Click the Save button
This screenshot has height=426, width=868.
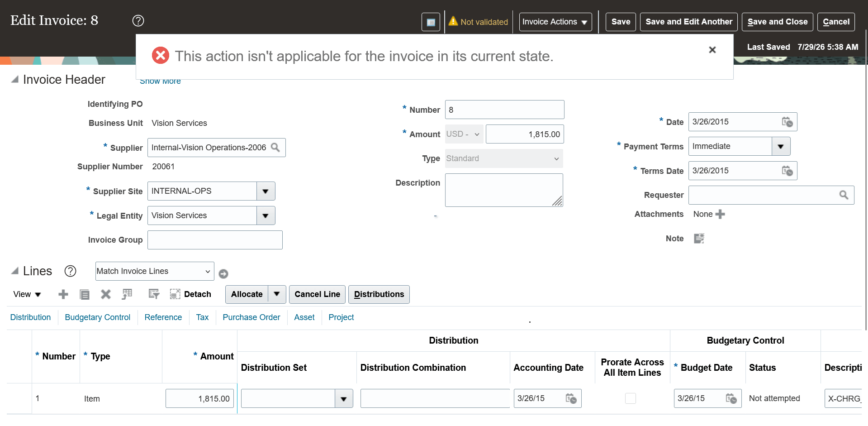(x=621, y=22)
